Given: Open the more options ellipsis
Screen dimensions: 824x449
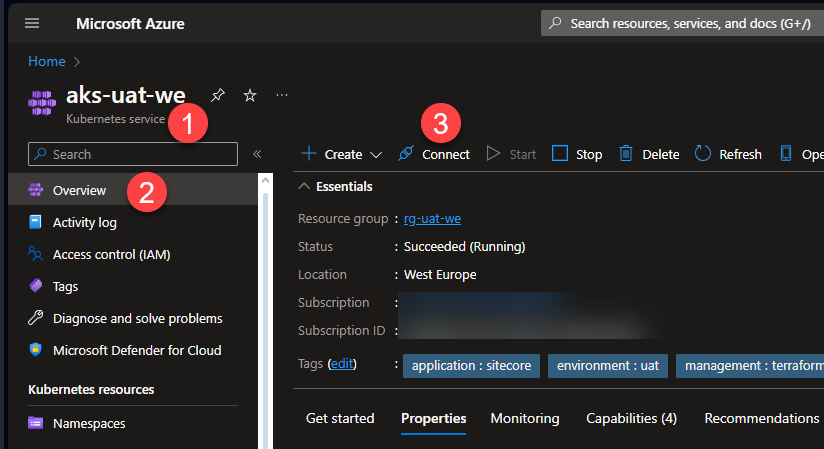Looking at the screenshot, I should pos(282,95).
